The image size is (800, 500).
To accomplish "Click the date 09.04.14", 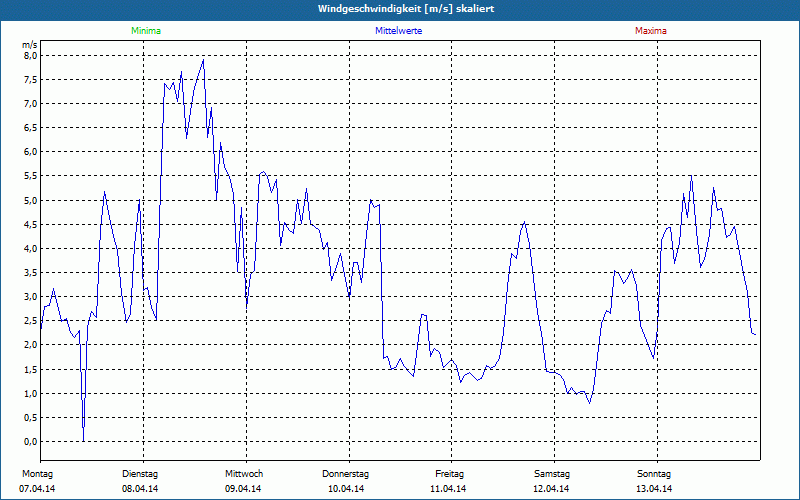I will coord(243,489).
